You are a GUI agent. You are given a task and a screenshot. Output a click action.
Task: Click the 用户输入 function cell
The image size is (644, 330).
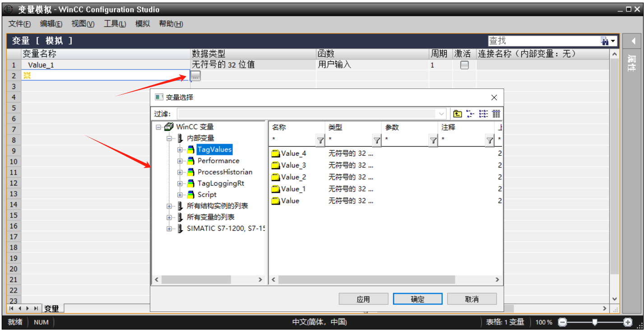pos(372,65)
